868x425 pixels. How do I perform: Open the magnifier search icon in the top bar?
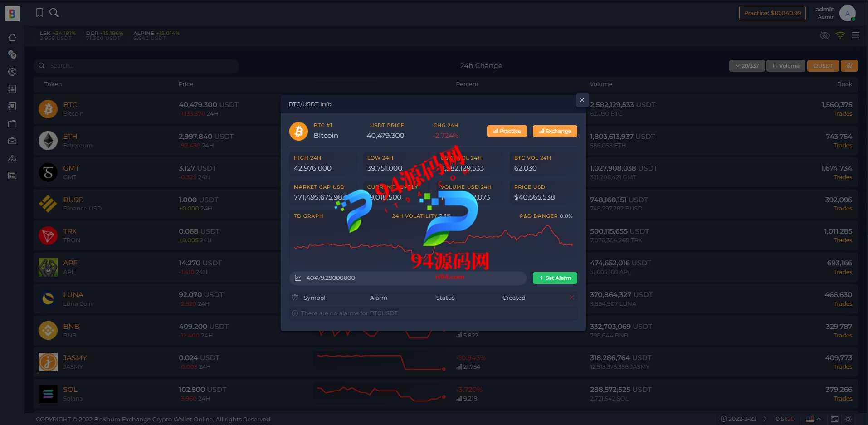pyautogui.click(x=54, y=13)
